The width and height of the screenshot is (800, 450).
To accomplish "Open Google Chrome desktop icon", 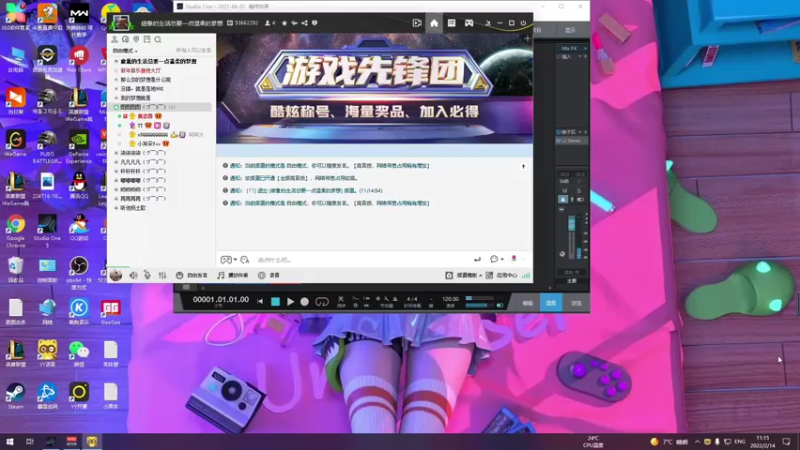I will pyautogui.click(x=15, y=230).
